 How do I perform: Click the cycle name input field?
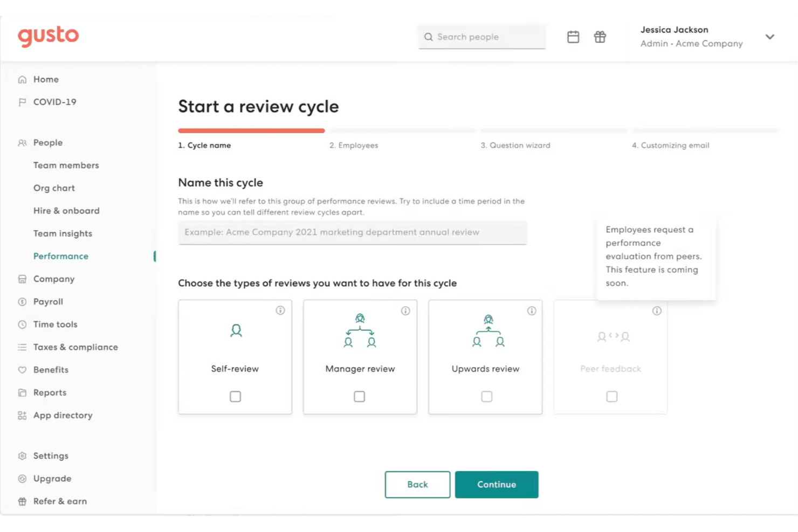pyautogui.click(x=352, y=232)
